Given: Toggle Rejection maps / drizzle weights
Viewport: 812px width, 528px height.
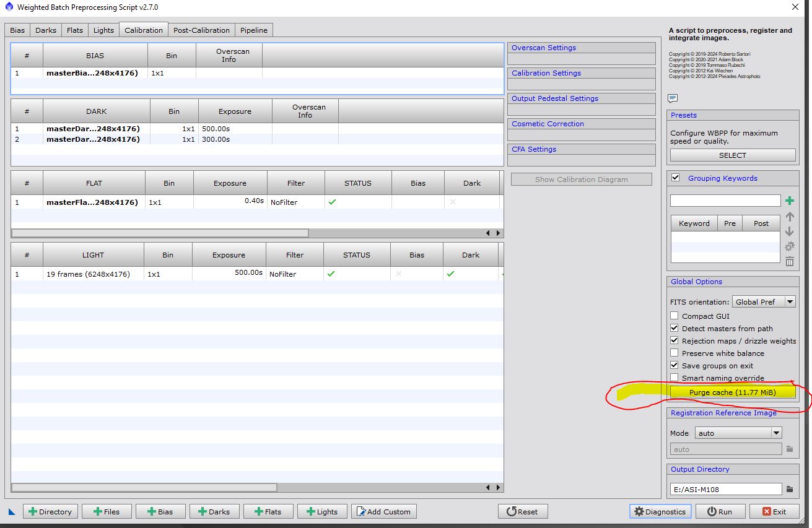Looking at the screenshot, I should coord(674,340).
